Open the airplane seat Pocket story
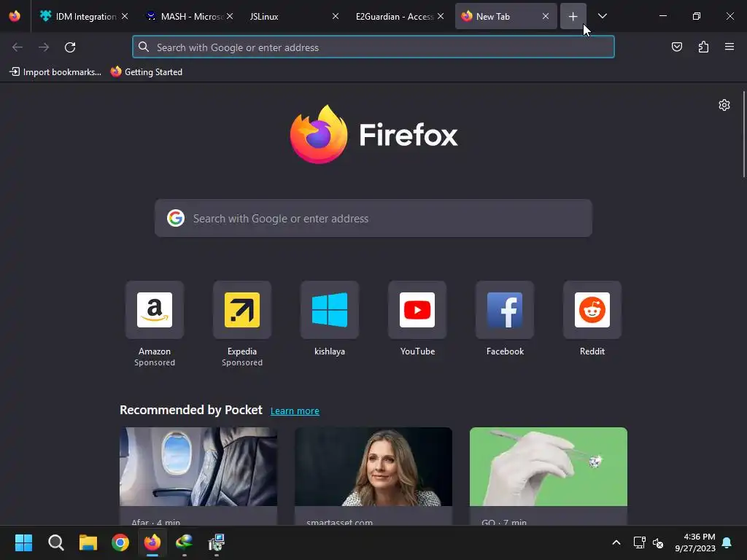 tap(198, 476)
